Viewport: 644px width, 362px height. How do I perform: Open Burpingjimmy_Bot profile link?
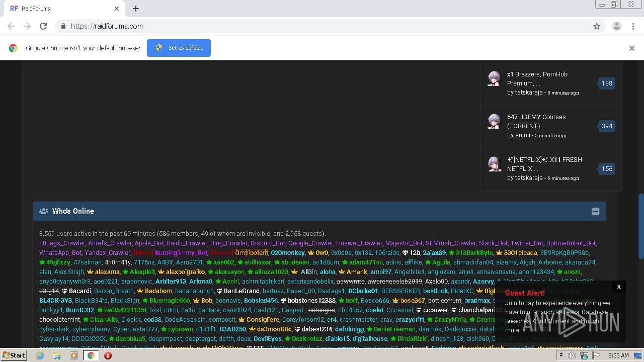181,253
